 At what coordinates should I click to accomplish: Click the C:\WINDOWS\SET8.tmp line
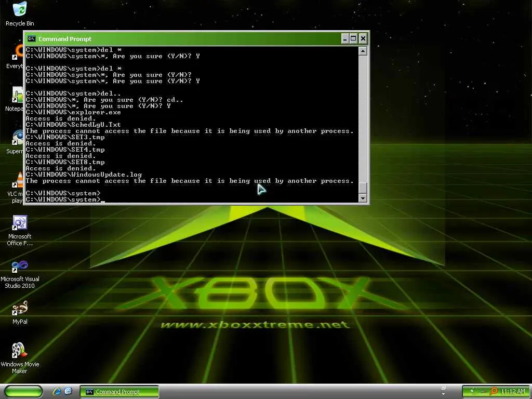tap(65, 162)
